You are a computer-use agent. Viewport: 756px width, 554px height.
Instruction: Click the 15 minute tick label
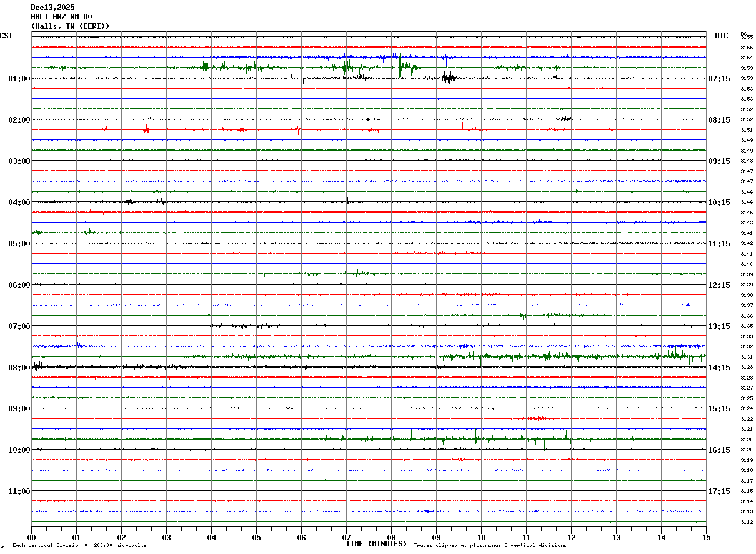[706, 537]
